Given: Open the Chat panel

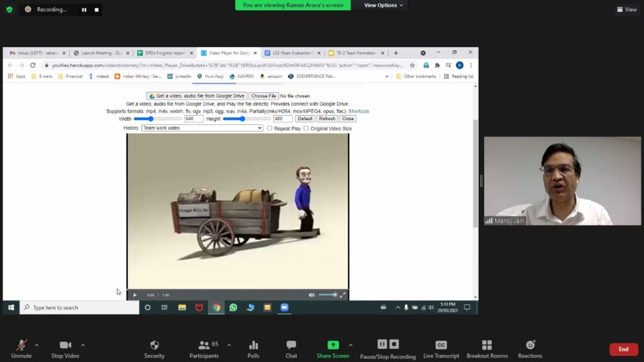Looking at the screenshot, I should (x=291, y=345).
